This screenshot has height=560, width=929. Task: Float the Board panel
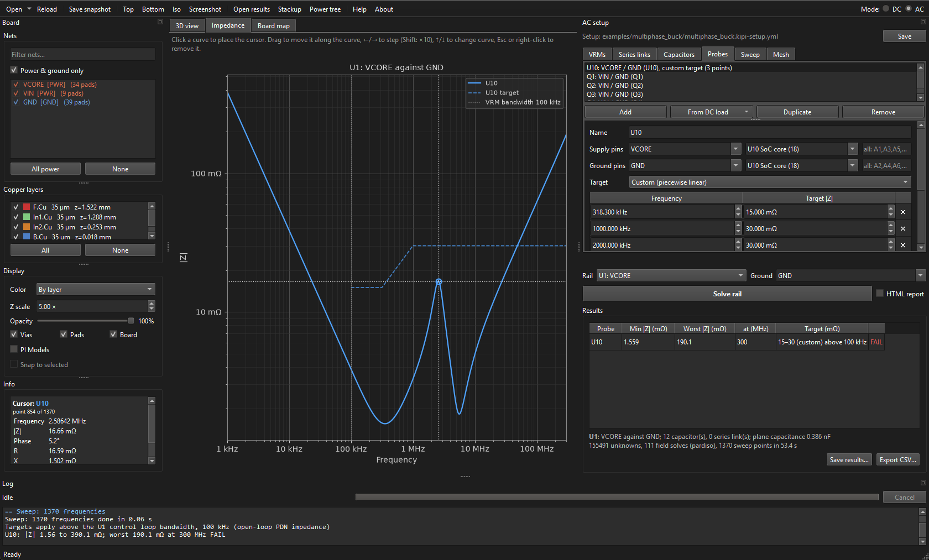point(160,22)
